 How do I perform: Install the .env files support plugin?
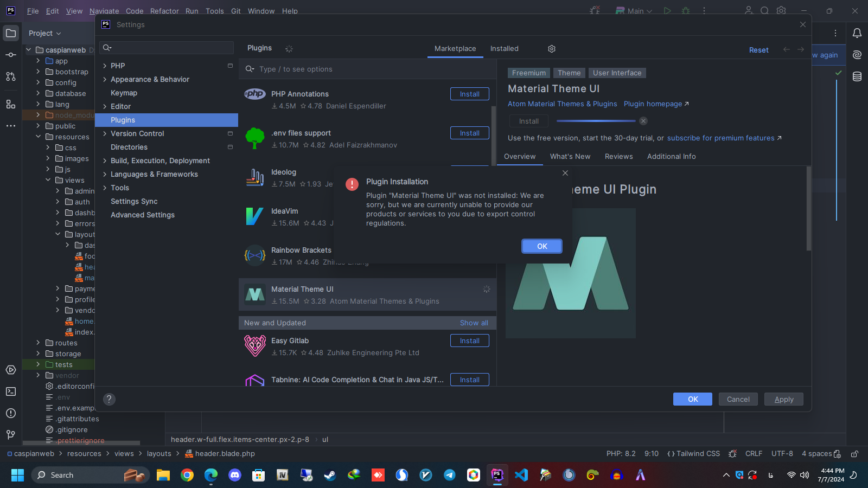(x=470, y=133)
